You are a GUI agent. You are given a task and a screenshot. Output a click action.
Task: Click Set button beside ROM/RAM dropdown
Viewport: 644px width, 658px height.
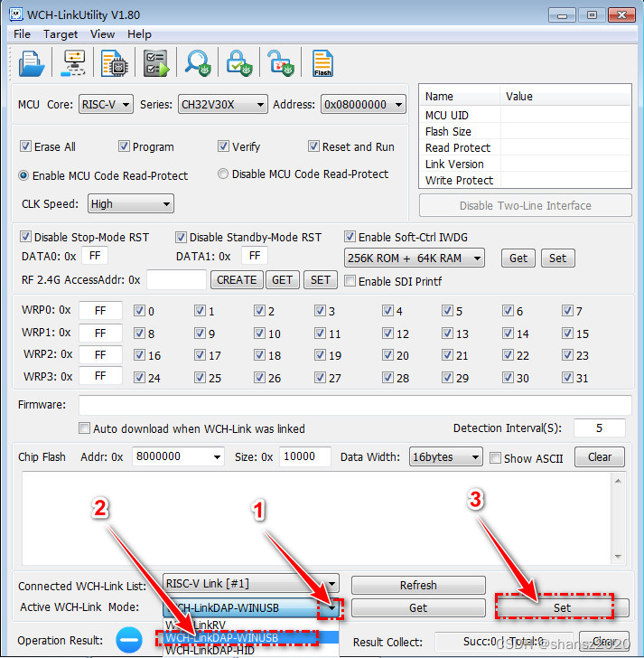point(557,258)
